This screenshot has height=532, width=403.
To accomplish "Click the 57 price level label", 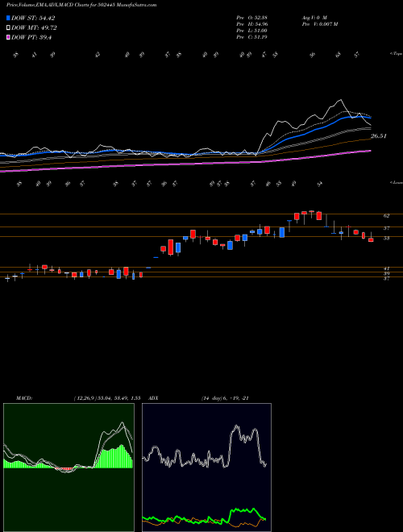I will pyautogui.click(x=386, y=228).
